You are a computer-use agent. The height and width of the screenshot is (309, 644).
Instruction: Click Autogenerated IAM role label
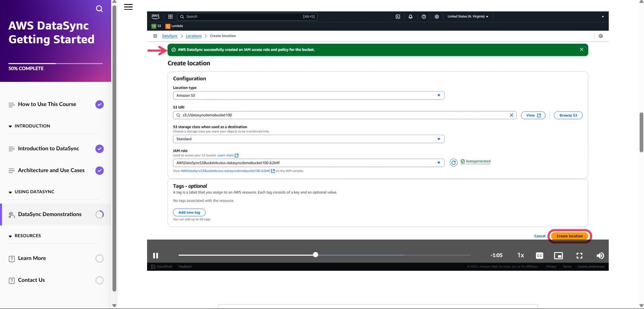click(x=475, y=161)
